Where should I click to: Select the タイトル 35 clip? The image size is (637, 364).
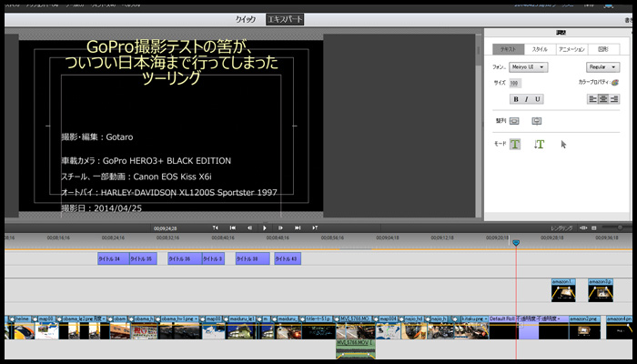point(144,258)
